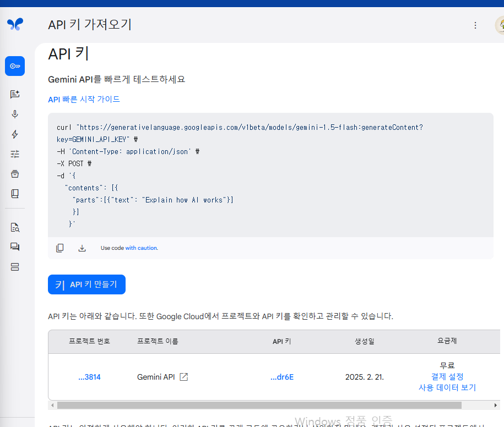This screenshot has width=504, height=427.
Task: Open the three-dot more options menu
Action: [x=475, y=25]
